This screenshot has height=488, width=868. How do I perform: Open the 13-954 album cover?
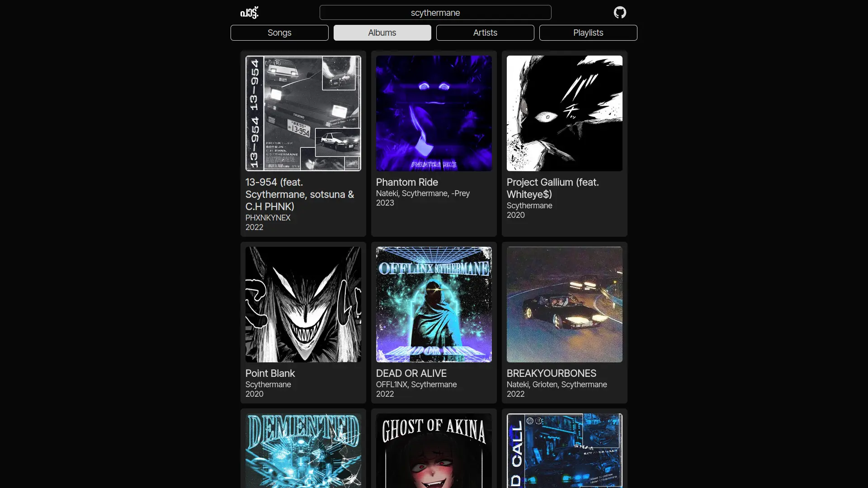click(303, 113)
